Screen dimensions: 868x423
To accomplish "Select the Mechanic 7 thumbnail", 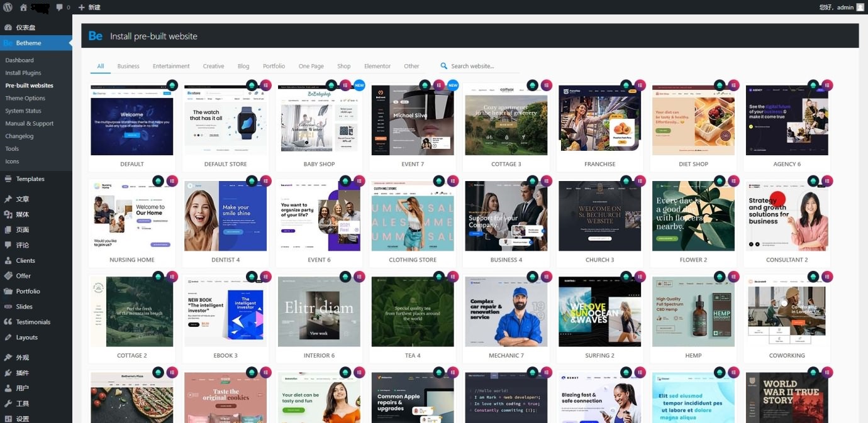I will pyautogui.click(x=506, y=312).
